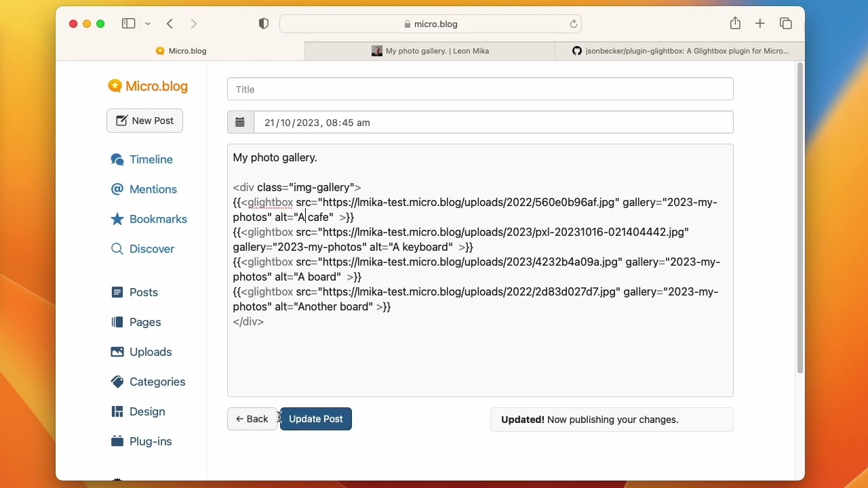Screen dimensions: 868x488
Task: Switch to My photo gallery | Leon Mika tab
Action: tap(430, 51)
